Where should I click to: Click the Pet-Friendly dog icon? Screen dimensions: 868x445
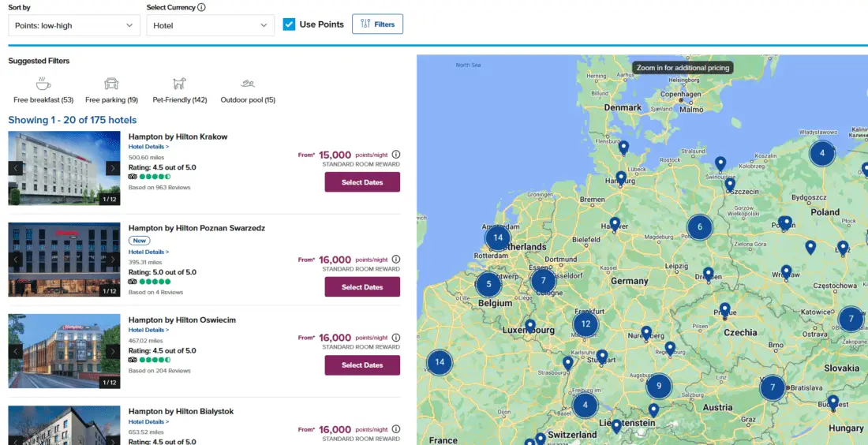tap(180, 84)
